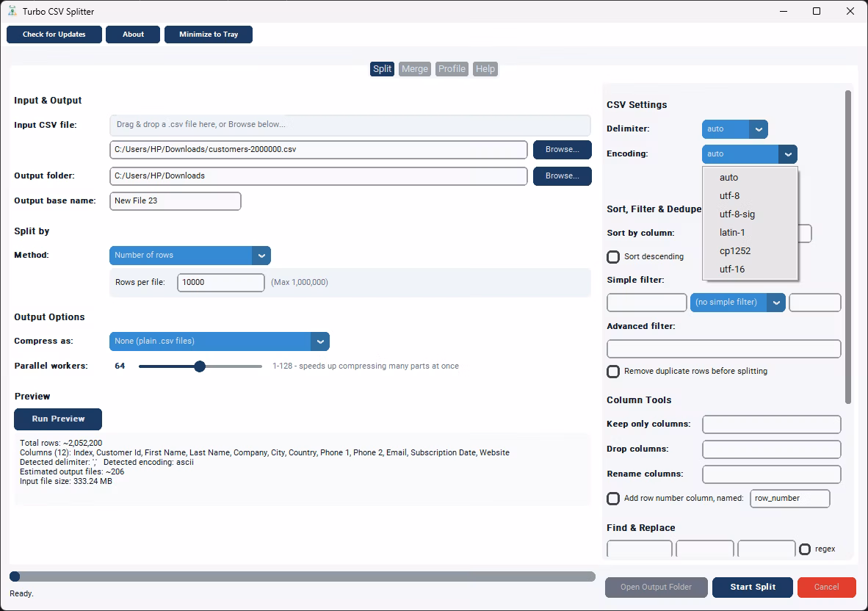Viewport: 868px width, 611px height.
Task: Open the Help tab
Action: click(485, 68)
